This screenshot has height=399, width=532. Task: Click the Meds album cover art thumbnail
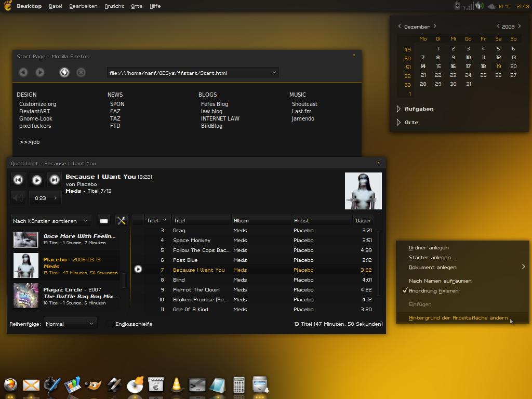point(26,265)
